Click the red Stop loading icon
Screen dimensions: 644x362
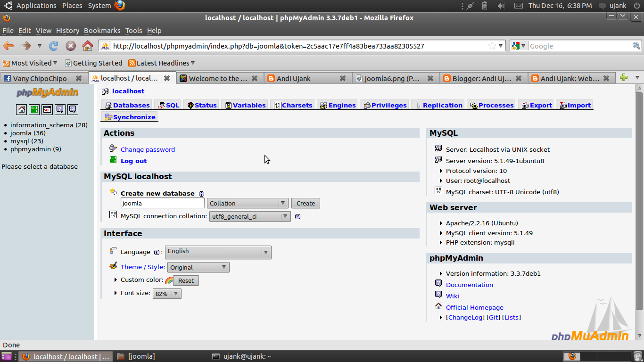71,46
